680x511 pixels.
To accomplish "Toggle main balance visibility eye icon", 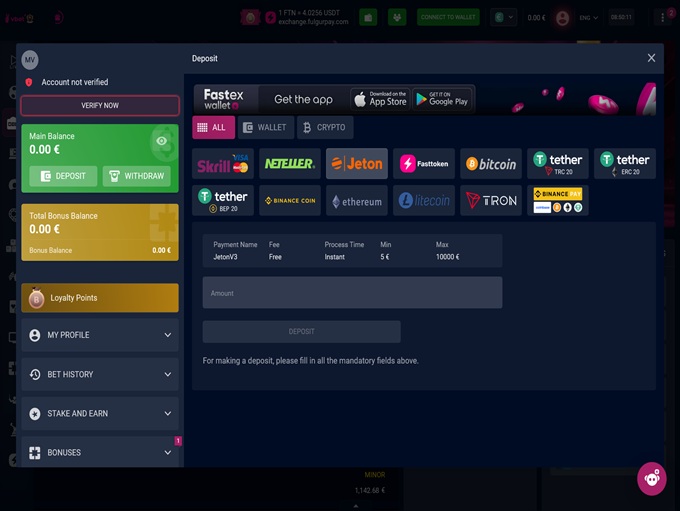I will tap(162, 142).
